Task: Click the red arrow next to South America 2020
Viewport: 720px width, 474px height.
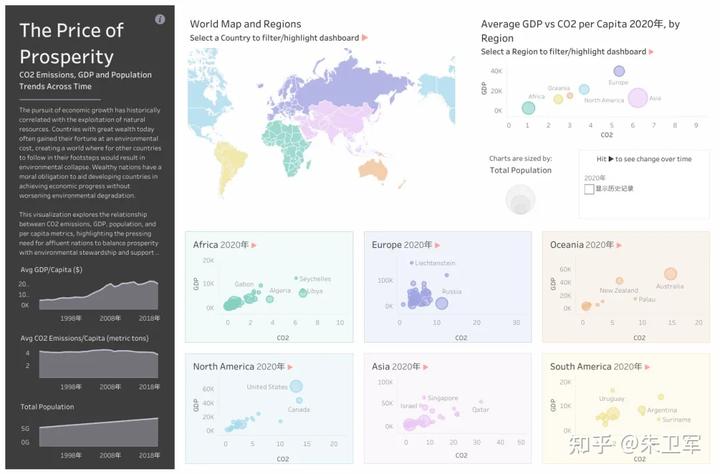Action: point(647,367)
